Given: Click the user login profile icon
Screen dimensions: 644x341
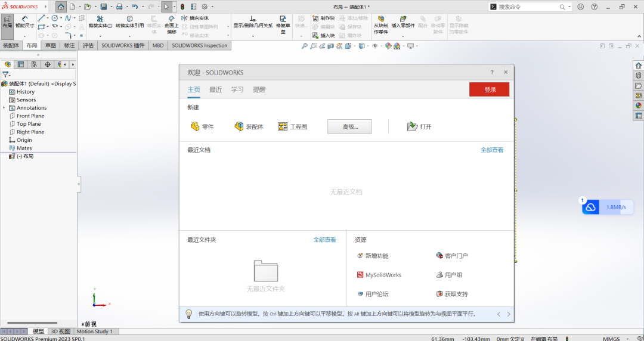Looking at the screenshot, I should click(x=580, y=7).
